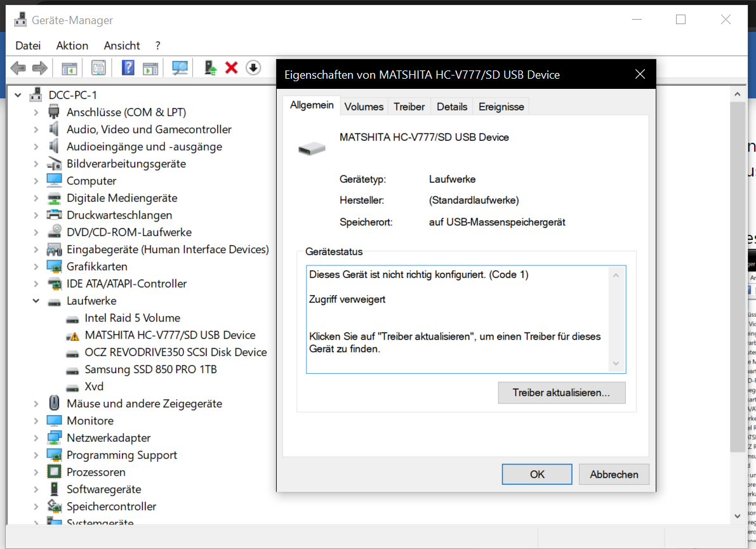Viewport: 756px width, 549px height.
Task: Click the Abbrechen button
Action: 614,474
